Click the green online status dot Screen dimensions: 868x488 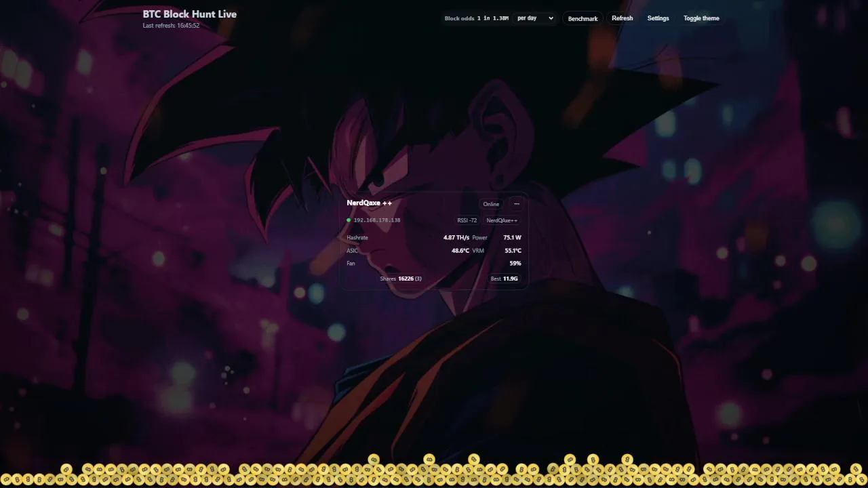coord(349,220)
